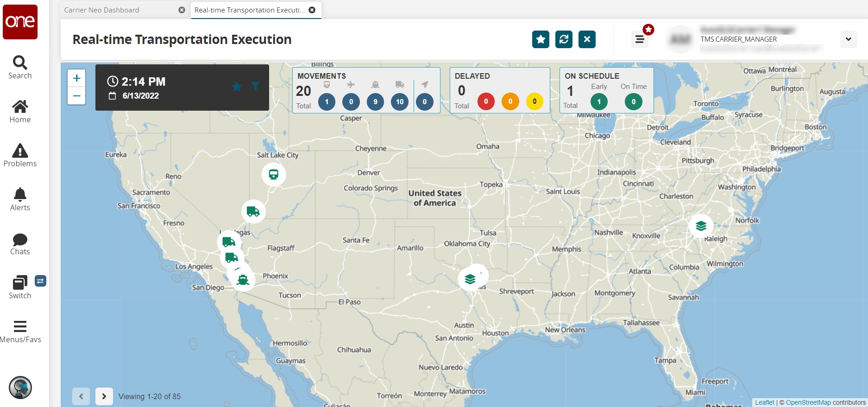The width and height of the screenshot is (868, 407).
Task: Open the header hamburger menu with badge
Action: (640, 39)
